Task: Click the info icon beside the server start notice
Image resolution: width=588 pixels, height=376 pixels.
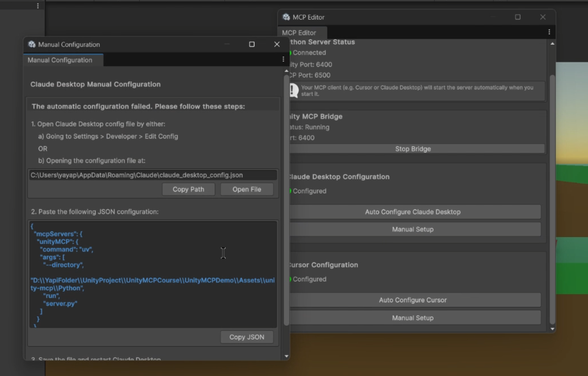Action: click(x=293, y=89)
